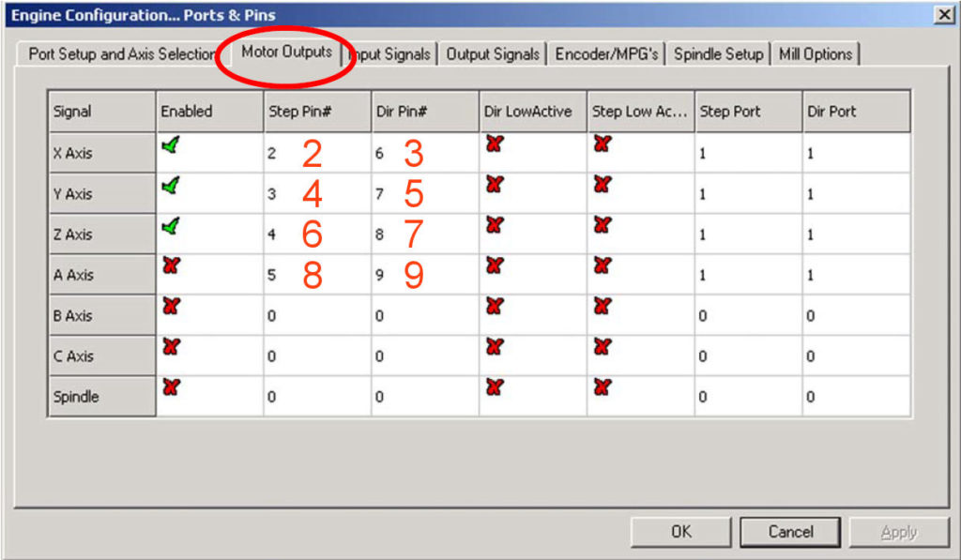Click the Apply button
Image resolution: width=961 pixels, height=560 pixels.
click(x=898, y=531)
